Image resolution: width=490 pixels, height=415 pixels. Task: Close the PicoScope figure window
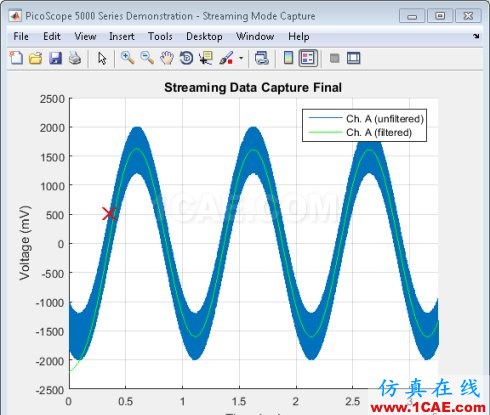468,16
